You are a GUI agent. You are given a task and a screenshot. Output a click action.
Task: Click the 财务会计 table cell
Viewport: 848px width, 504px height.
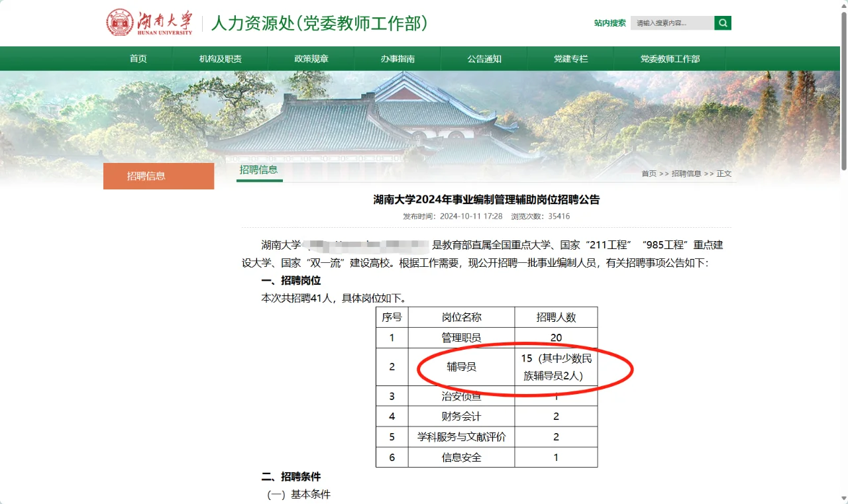coord(461,417)
